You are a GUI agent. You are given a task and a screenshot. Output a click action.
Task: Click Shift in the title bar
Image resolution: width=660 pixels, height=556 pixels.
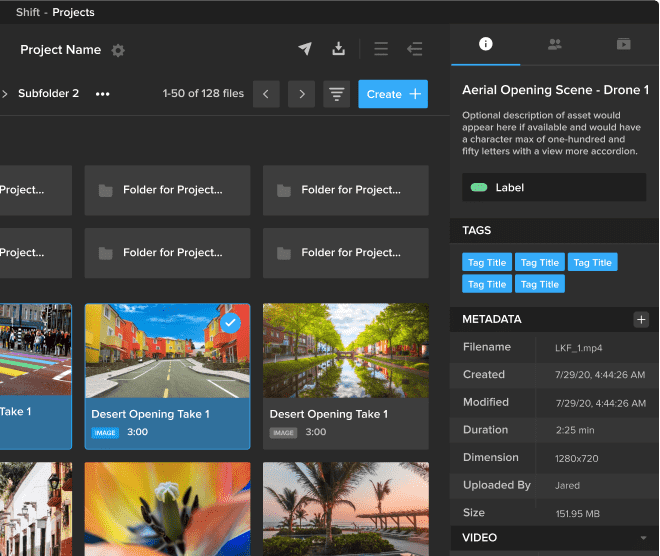point(28,12)
